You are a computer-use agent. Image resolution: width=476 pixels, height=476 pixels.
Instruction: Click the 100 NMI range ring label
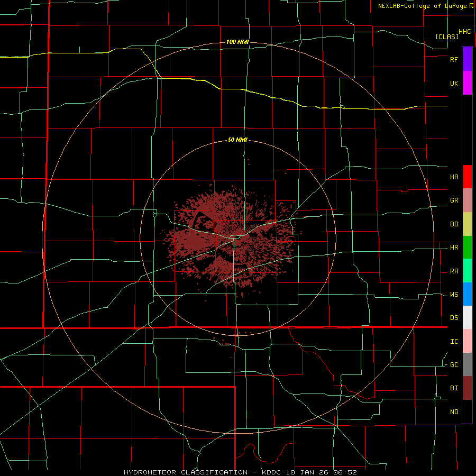coord(237,42)
